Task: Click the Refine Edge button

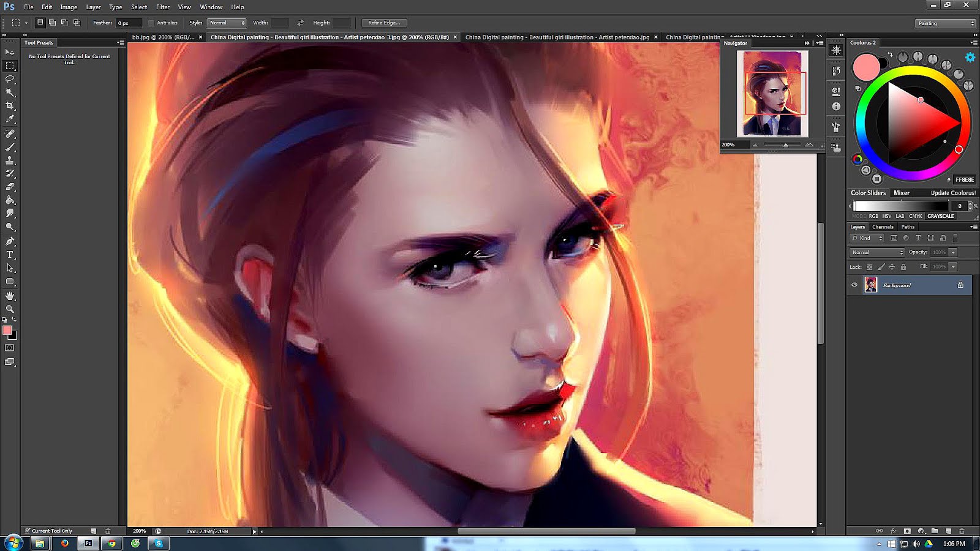Action: (384, 23)
